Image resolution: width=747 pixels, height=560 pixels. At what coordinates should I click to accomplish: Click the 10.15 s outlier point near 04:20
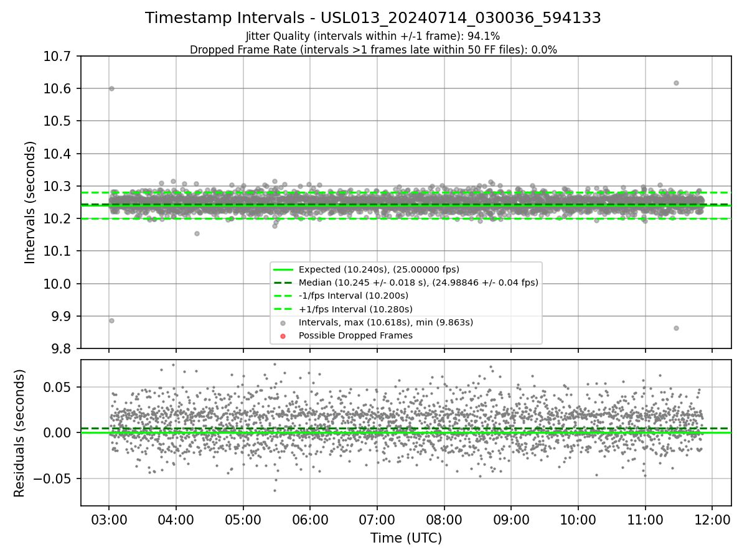pyautogui.click(x=197, y=233)
